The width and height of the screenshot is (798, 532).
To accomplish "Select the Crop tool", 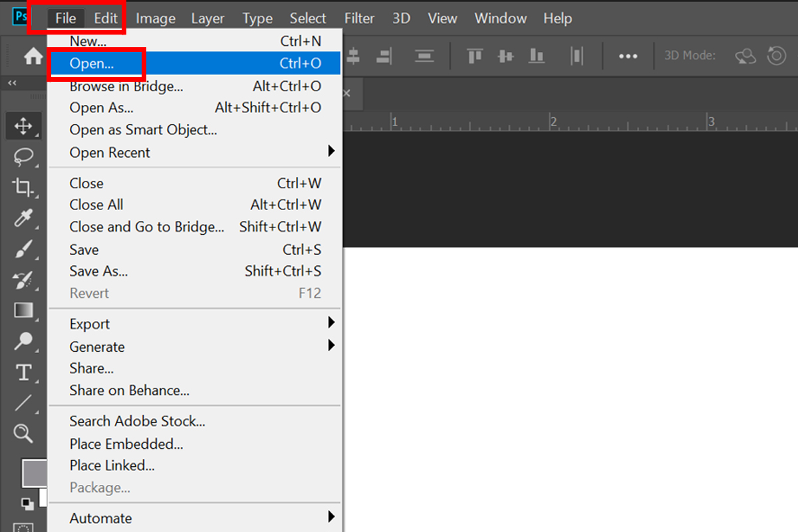I will 23,188.
